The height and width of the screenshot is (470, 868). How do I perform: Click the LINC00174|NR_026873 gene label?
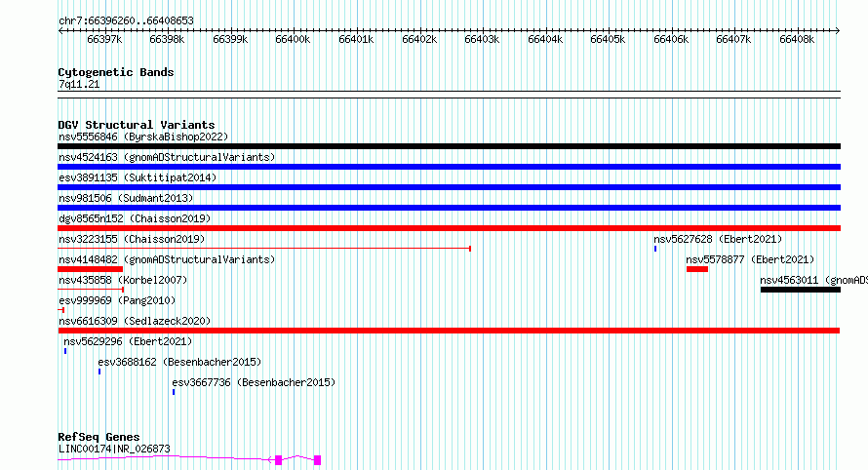pos(114,449)
